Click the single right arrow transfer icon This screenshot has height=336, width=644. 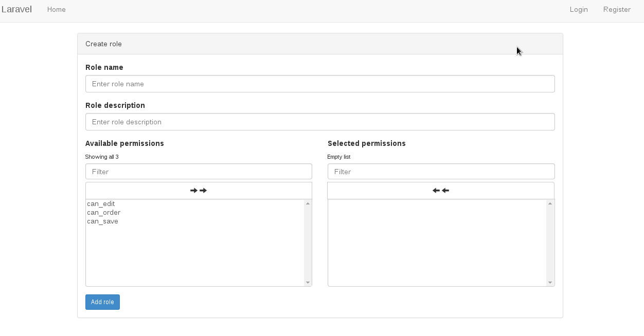194,190
